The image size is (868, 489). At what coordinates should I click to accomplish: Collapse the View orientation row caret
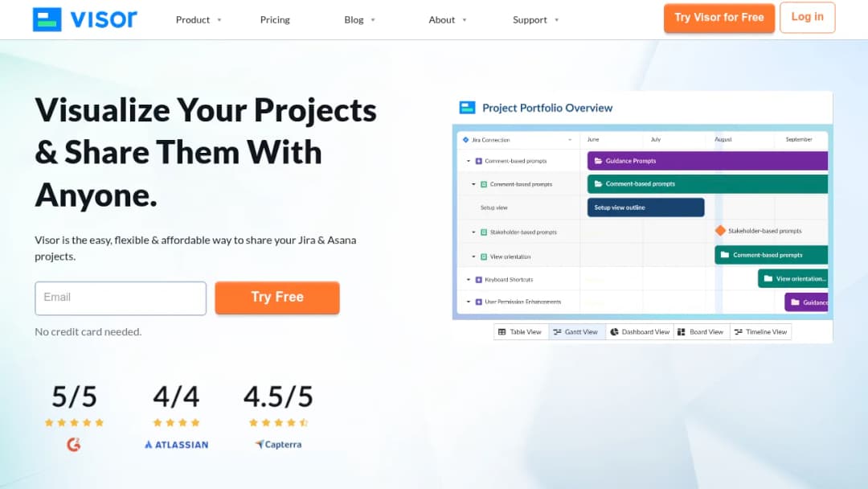[x=473, y=257]
